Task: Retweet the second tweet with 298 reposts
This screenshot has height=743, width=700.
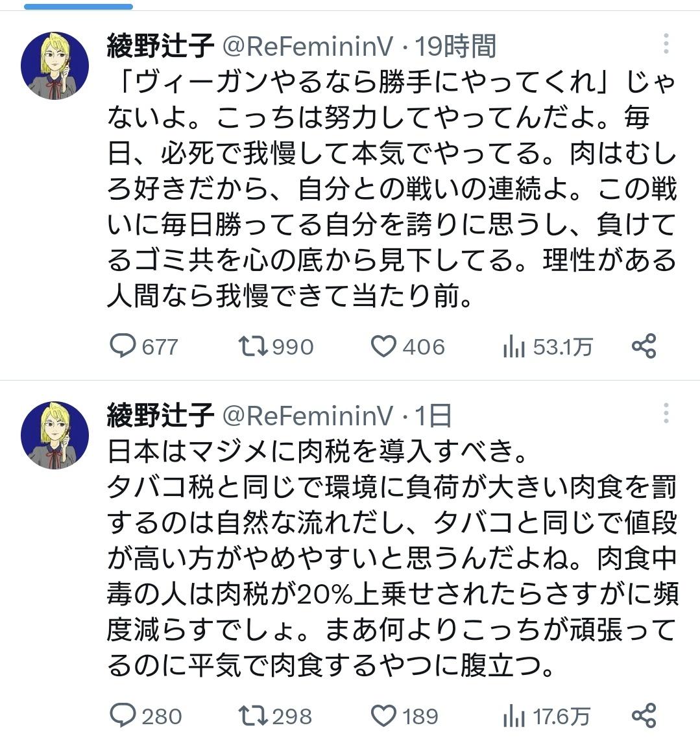Action: click(x=253, y=716)
